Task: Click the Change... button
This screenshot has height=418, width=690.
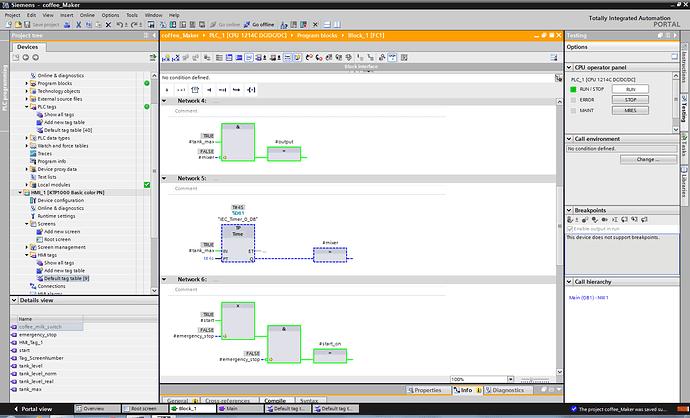Action: tap(648, 160)
